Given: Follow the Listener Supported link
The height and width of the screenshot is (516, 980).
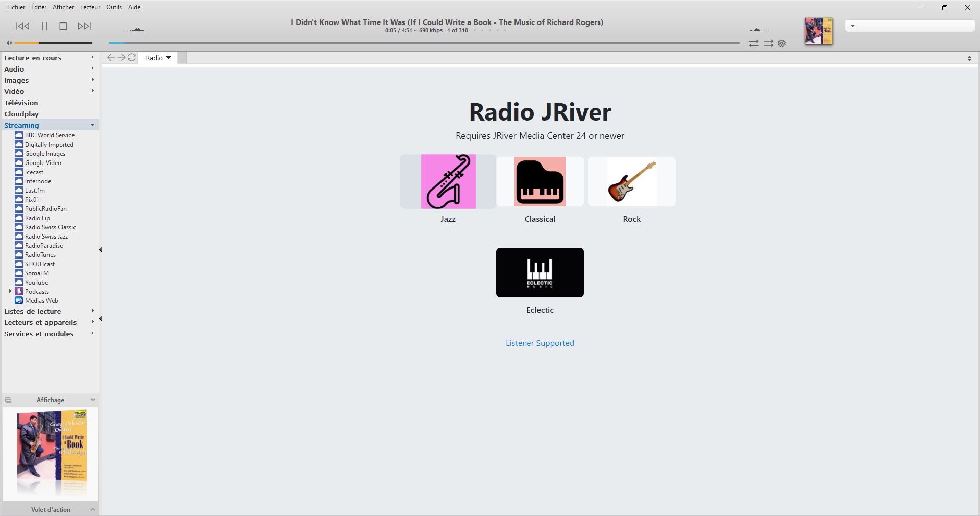Looking at the screenshot, I should click(540, 343).
